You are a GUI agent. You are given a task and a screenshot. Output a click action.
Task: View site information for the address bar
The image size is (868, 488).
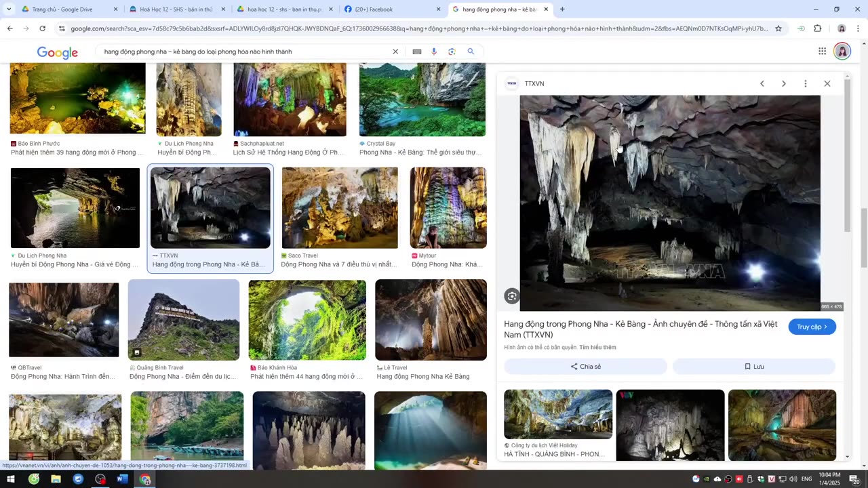[62, 28]
